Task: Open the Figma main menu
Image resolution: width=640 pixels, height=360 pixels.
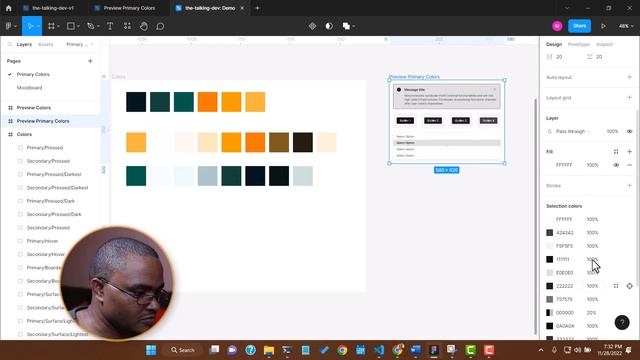Action: pos(9,26)
